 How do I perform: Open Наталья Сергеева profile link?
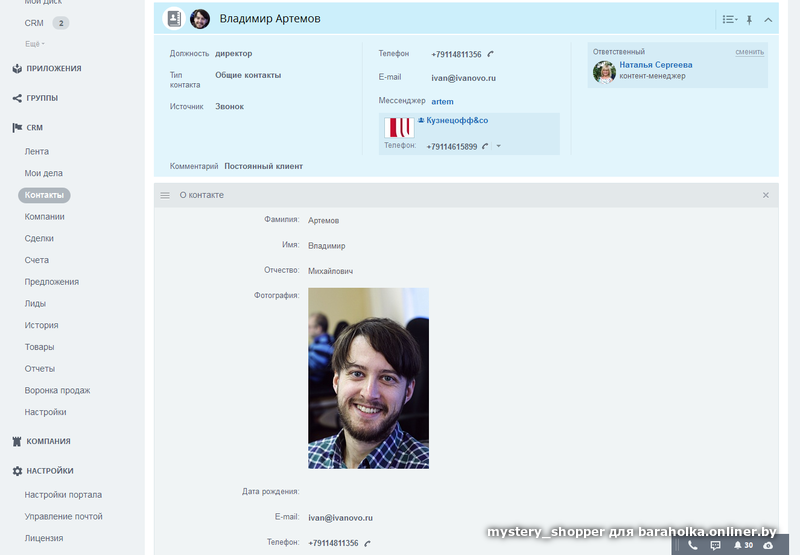656,65
